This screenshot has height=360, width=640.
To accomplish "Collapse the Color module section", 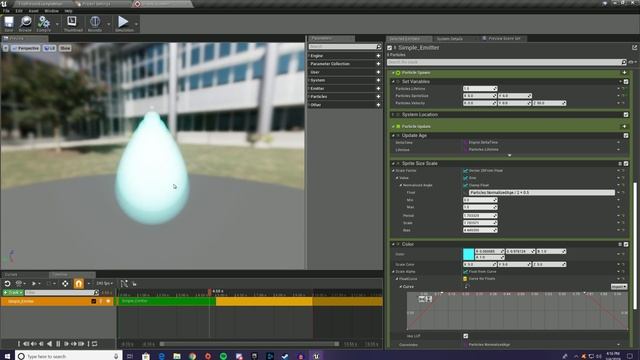I will pyautogui.click(x=393, y=244).
